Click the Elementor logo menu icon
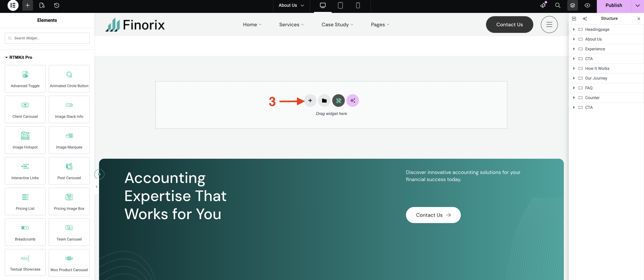The height and width of the screenshot is (280, 644). [13, 5]
